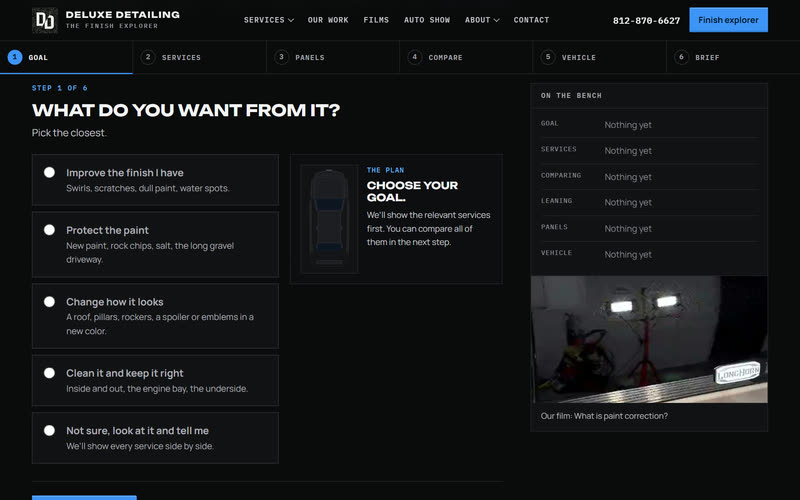Viewport: 800px width, 500px height.
Task: Expand the About dropdown chevron
Action: point(496,20)
